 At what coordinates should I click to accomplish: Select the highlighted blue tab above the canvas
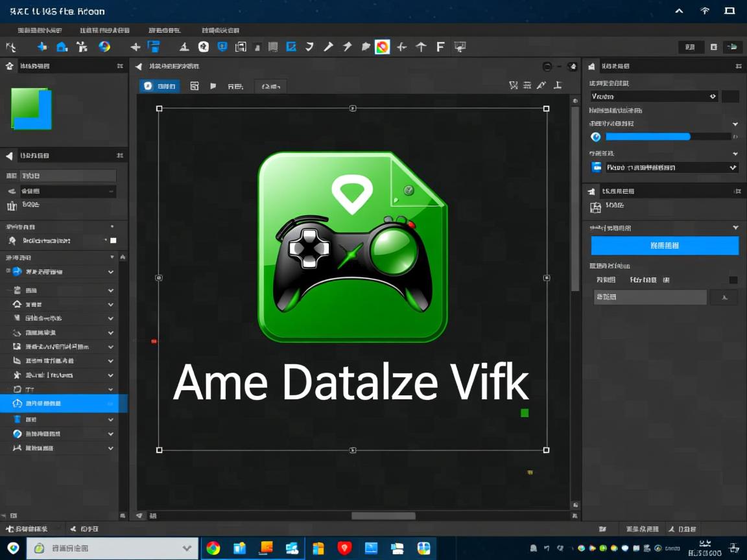[160, 86]
